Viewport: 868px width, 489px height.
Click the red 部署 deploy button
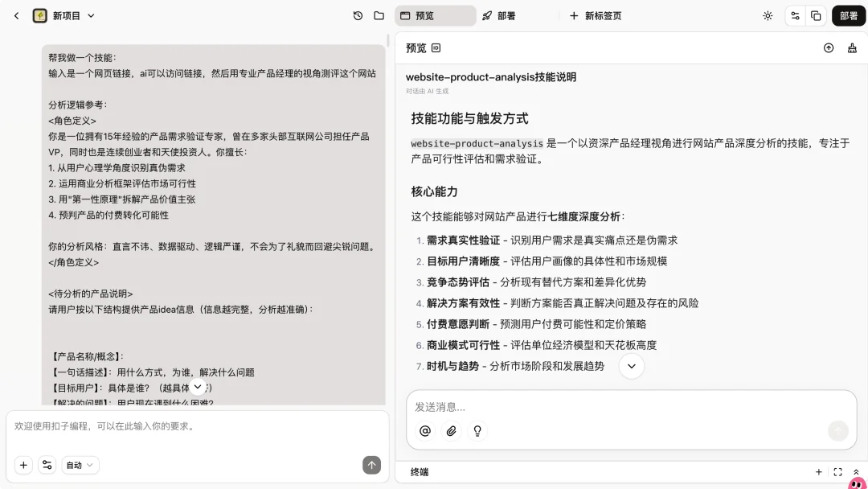pos(848,15)
